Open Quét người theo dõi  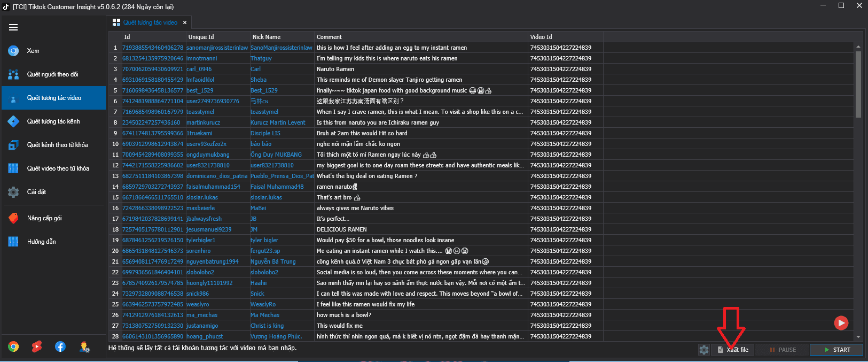click(53, 74)
